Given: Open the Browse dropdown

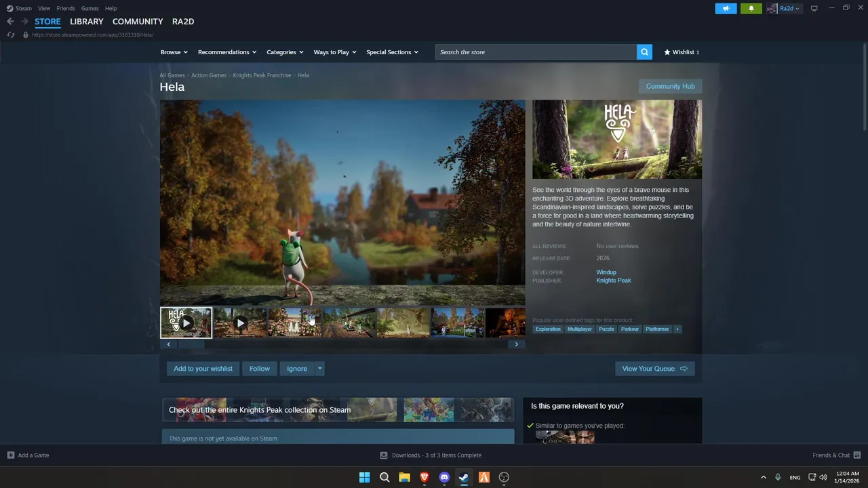Looking at the screenshot, I should (174, 52).
